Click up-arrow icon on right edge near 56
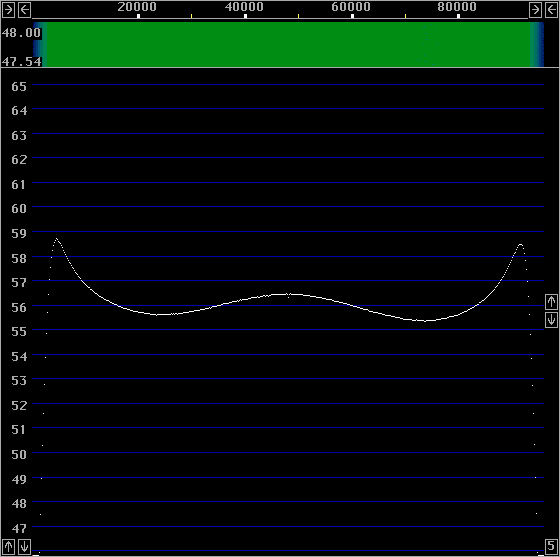Image resolution: width=560 pixels, height=557 pixels. pyautogui.click(x=551, y=302)
